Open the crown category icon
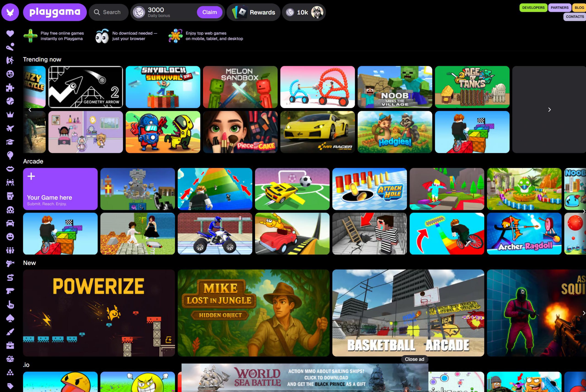 (x=10, y=115)
